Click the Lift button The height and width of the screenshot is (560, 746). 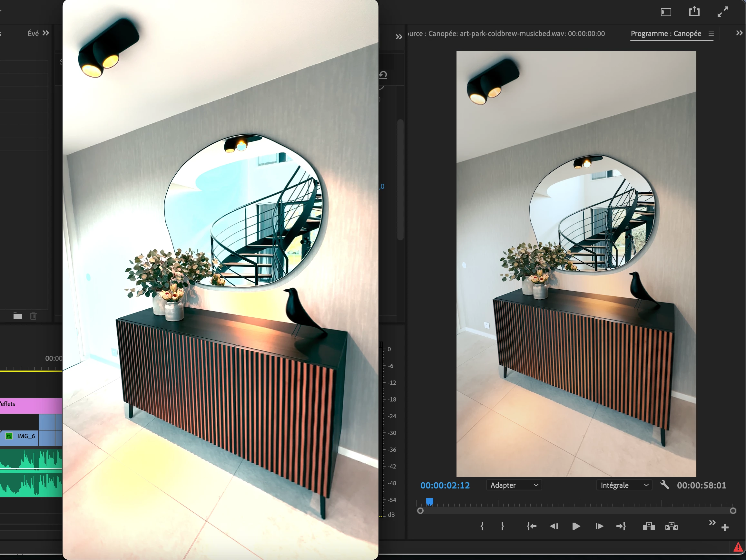(649, 526)
